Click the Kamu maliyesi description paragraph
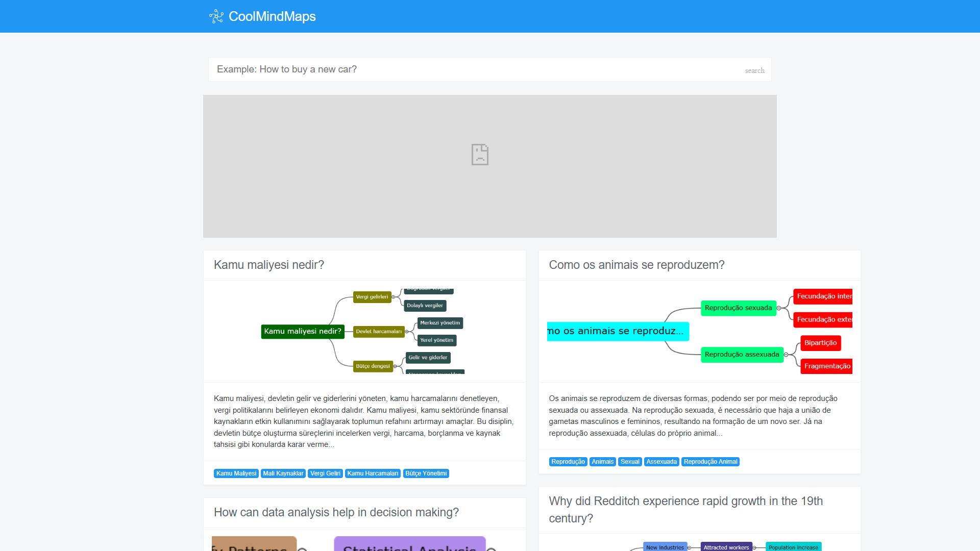 point(364,421)
